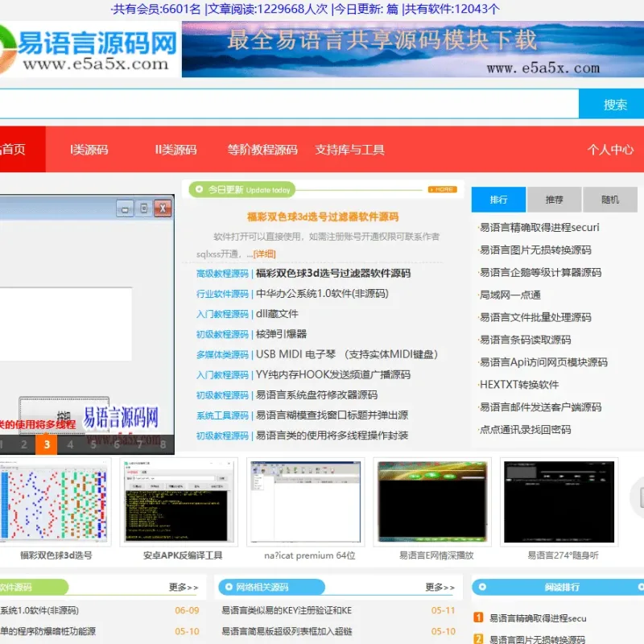Image resolution: width=644 pixels, height=644 pixels.
Task: Open featured title 福彩双色球3d选号过滤器软件源码 in orange
Action: pyautogui.click(x=323, y=217)
